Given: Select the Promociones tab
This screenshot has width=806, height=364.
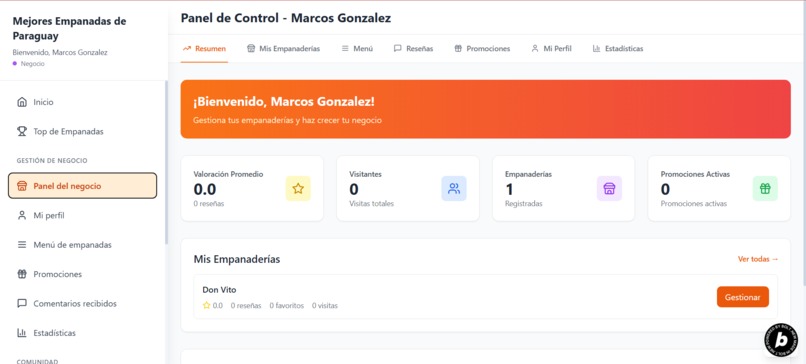Looking at the screenshot, I should click(x=482, y=49).
